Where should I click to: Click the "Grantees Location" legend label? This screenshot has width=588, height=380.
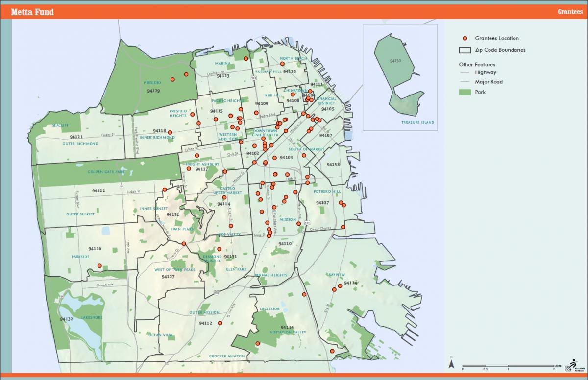[x=497, y=38]
